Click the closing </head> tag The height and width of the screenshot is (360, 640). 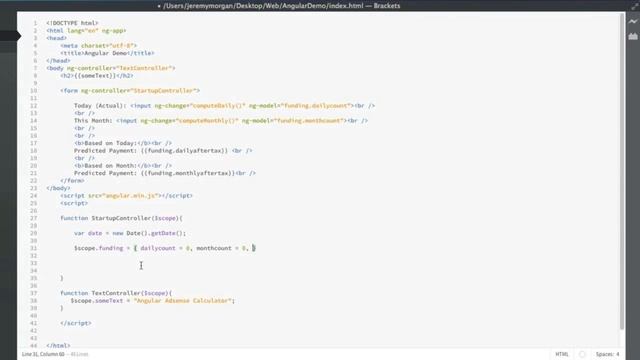coord(58,60)
